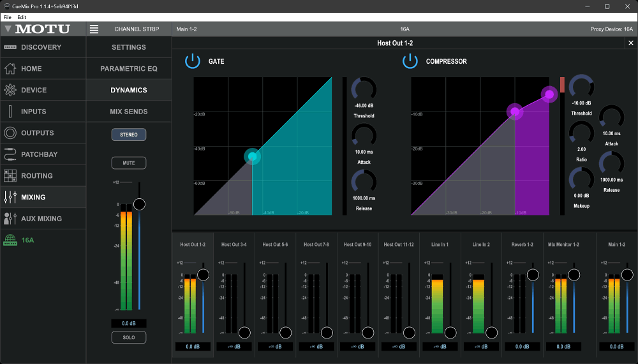This screenshot has height=364, width=638.
Task: Open Home via the house icon
Action: click(10, 69)
